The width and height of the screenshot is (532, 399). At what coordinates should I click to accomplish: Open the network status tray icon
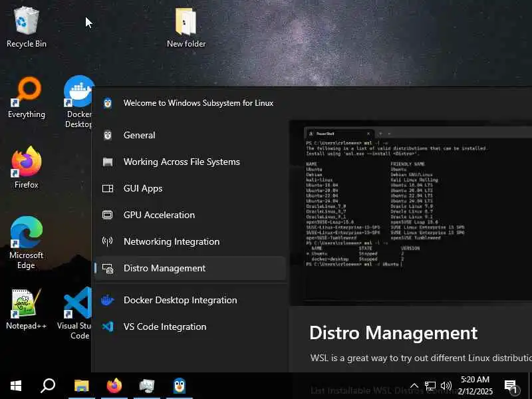(430, 386)
